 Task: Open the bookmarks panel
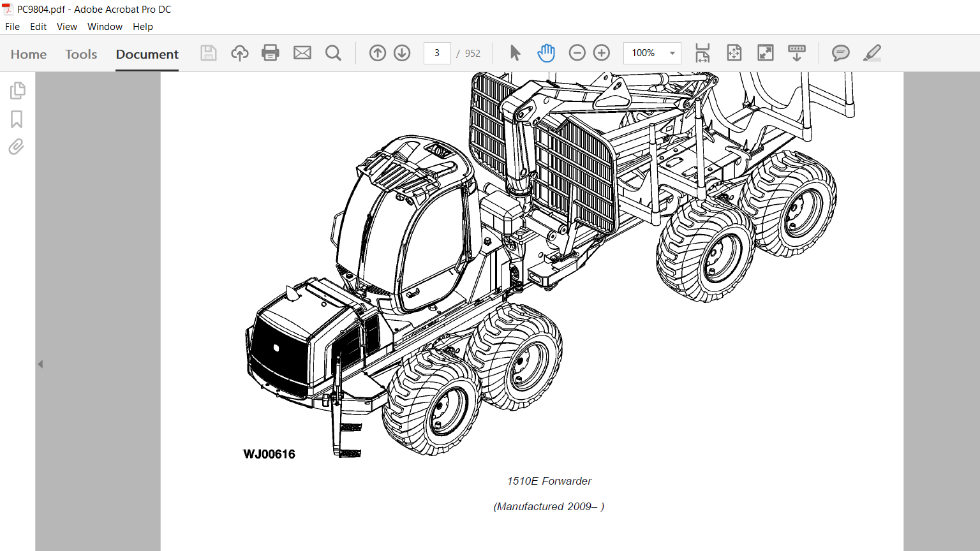point(17,119)
